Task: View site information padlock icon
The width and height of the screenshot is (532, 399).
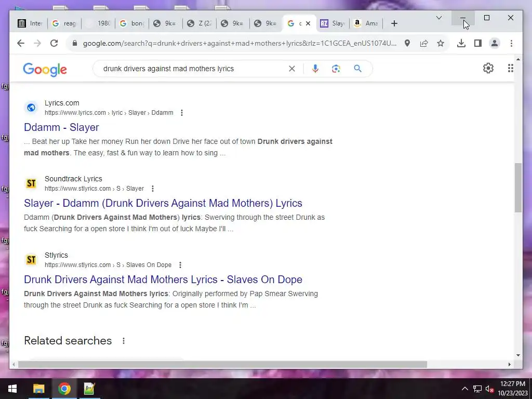Action: (75, 43)
